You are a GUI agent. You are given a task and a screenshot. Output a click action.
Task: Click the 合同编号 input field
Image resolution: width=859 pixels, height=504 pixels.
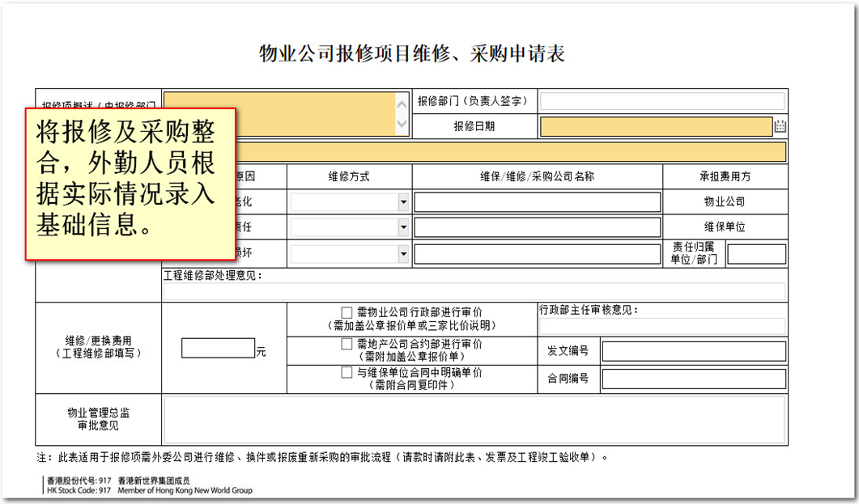pyautogui.click(x=694, y=379)
